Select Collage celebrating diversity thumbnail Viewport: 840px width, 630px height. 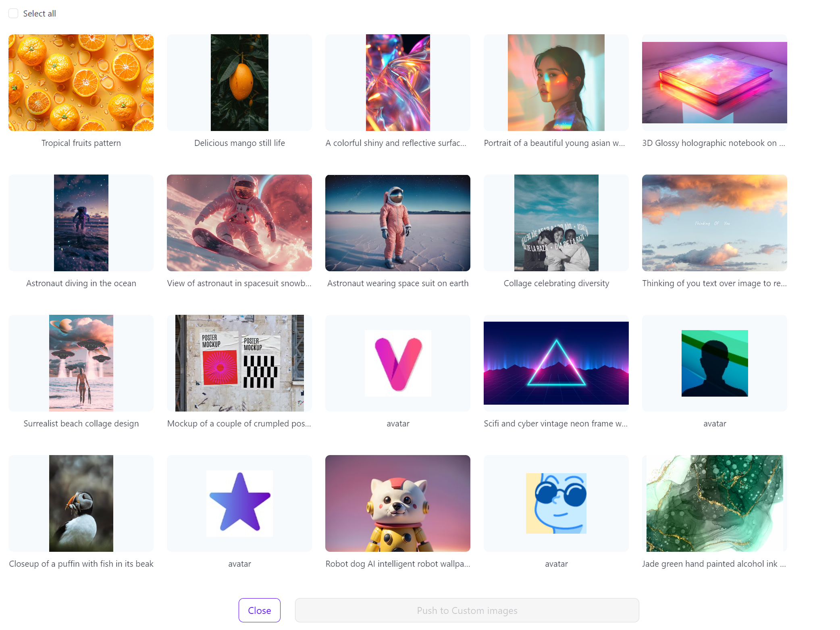click(x=556, y=223)
